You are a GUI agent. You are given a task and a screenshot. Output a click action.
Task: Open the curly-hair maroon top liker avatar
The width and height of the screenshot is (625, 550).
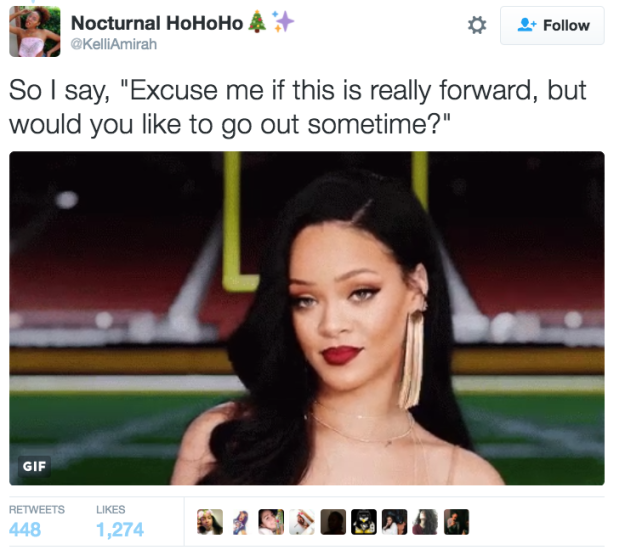(425, 522)
